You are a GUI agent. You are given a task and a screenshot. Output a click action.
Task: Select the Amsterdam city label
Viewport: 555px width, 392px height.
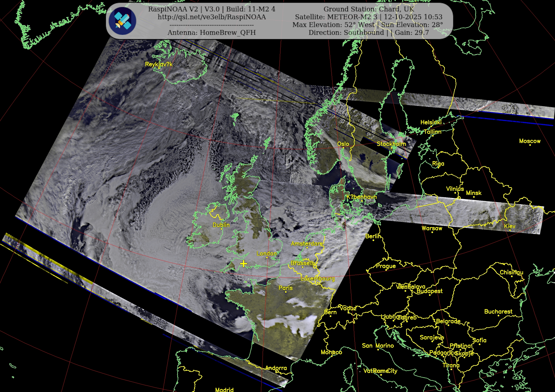tap(306, 244)
